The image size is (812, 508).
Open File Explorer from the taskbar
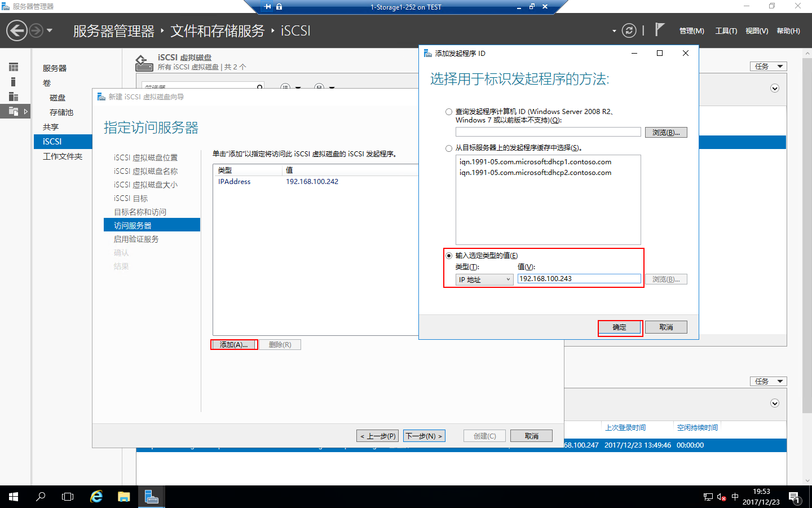coord(124,497)
